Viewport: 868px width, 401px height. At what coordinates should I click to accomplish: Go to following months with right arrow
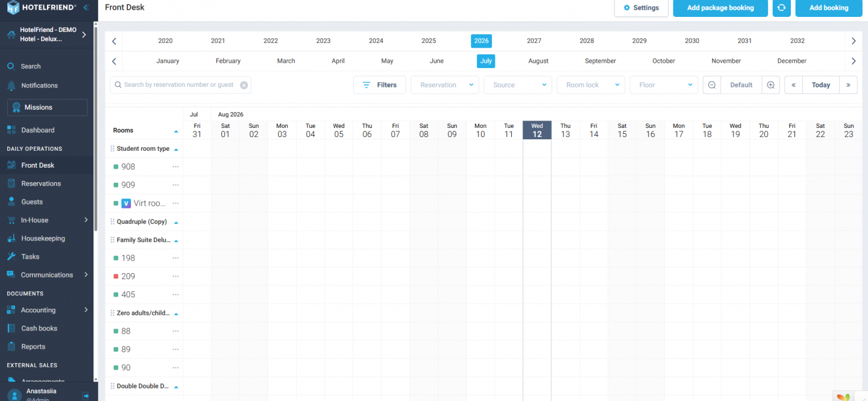pyautogui.click(x=854, y=61)
